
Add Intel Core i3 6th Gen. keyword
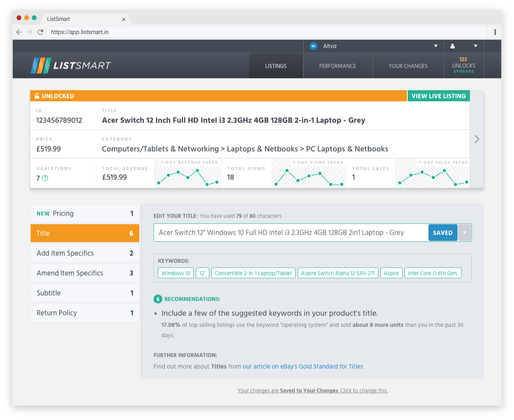coord(433,273)
